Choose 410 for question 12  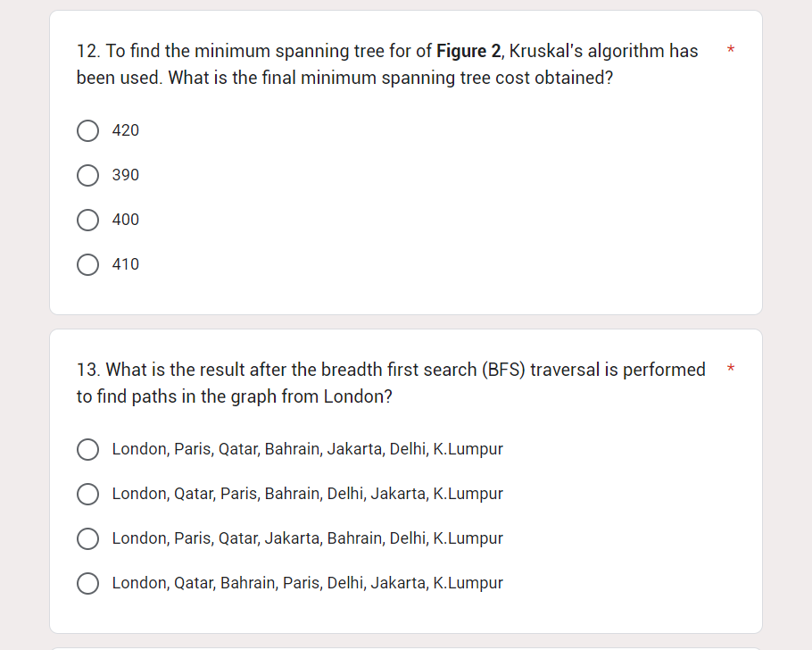[x=87, y=264]
